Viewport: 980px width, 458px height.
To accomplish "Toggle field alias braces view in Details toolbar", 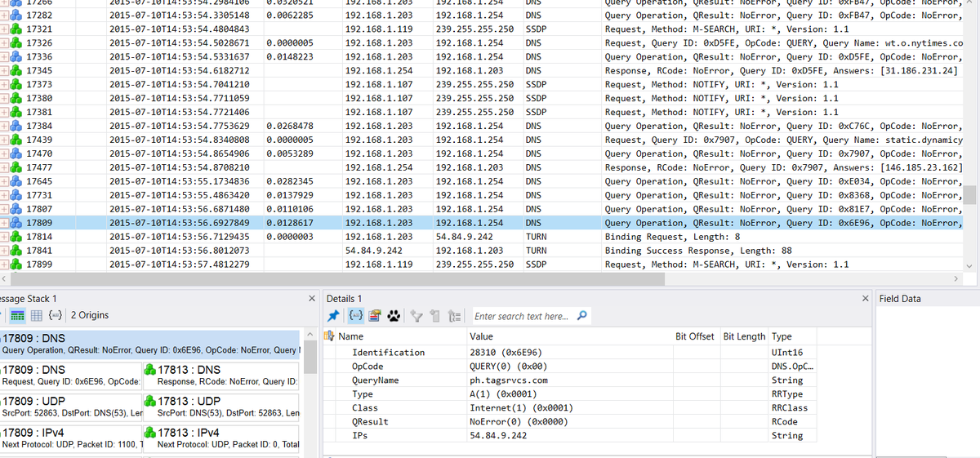I will [x=355, y=316].
